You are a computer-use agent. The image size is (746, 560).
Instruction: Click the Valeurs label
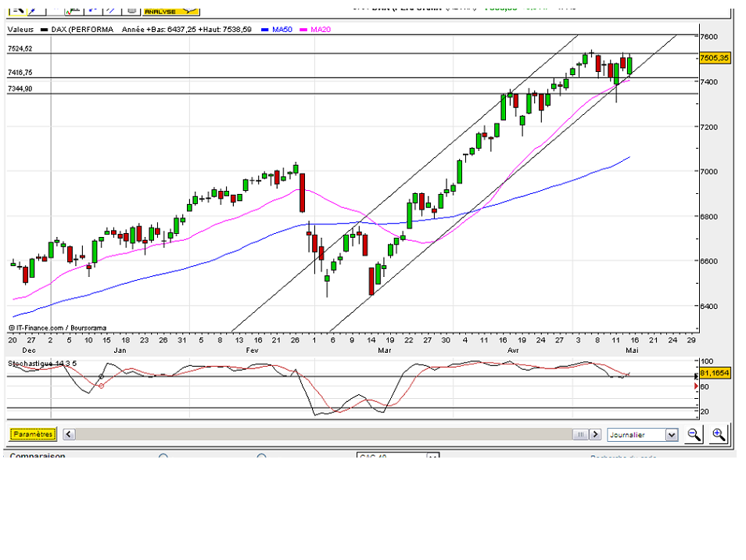coord(20,30)
